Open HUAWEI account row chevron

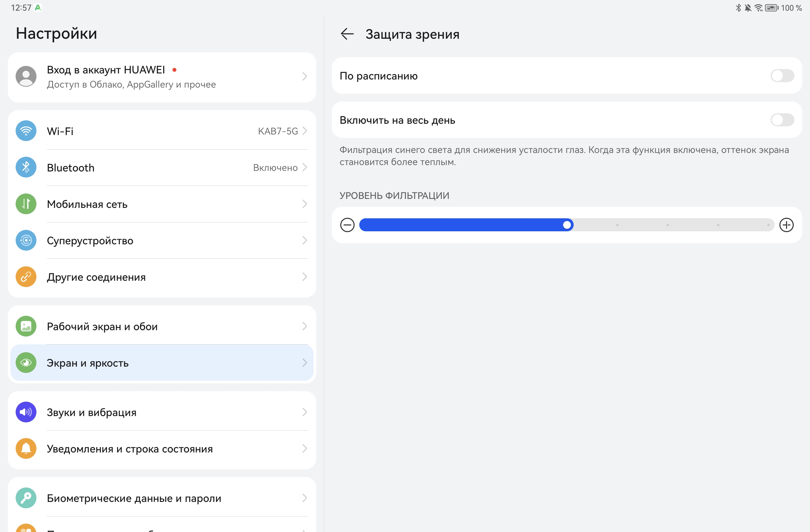click(305, 77)
